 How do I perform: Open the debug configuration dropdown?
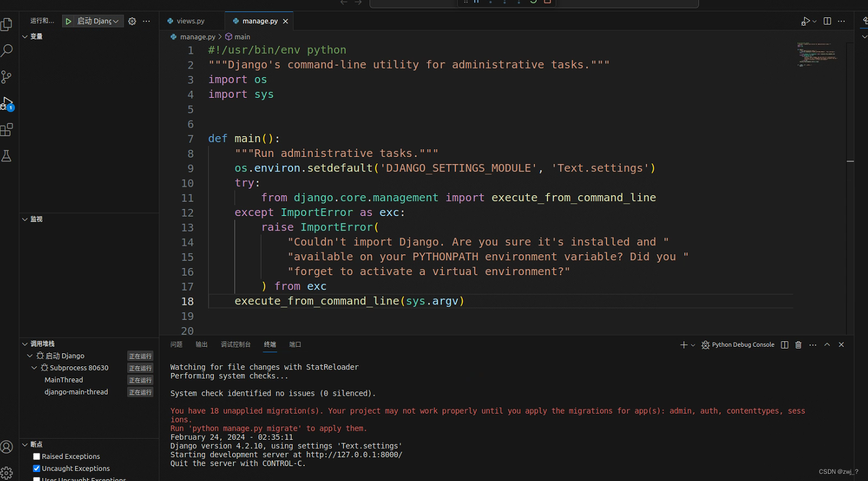pos(99,21)
